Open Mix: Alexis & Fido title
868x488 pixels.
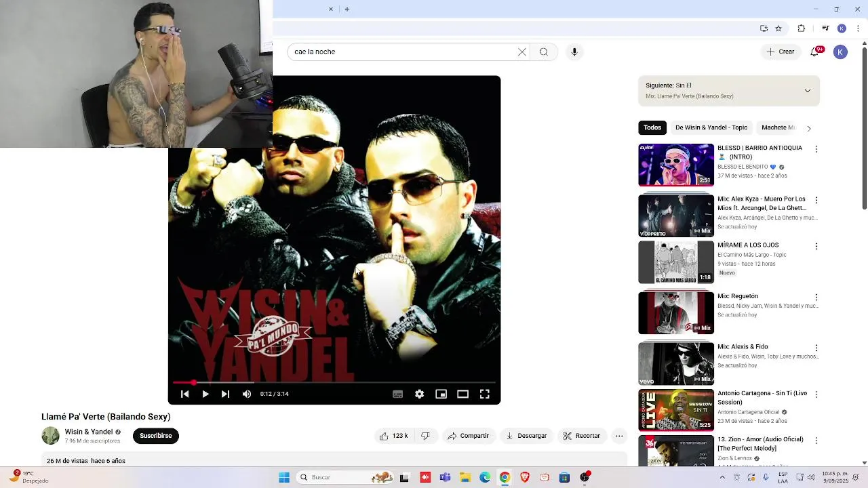[x=743, y=347]
